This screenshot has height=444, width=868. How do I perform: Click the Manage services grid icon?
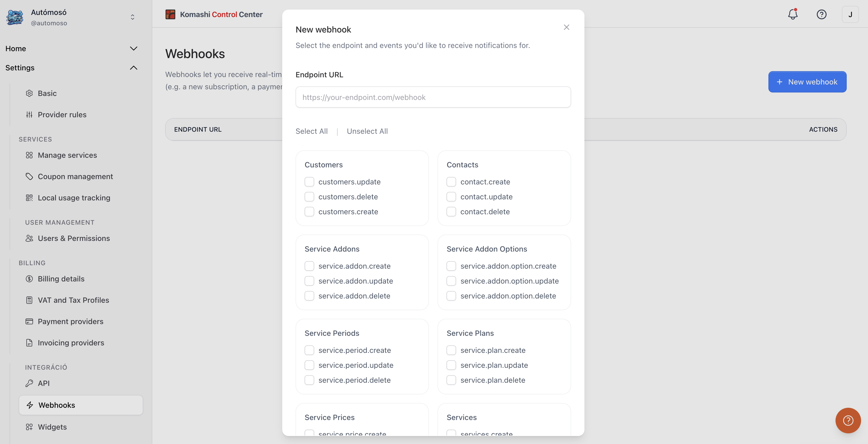coord(29,155)
